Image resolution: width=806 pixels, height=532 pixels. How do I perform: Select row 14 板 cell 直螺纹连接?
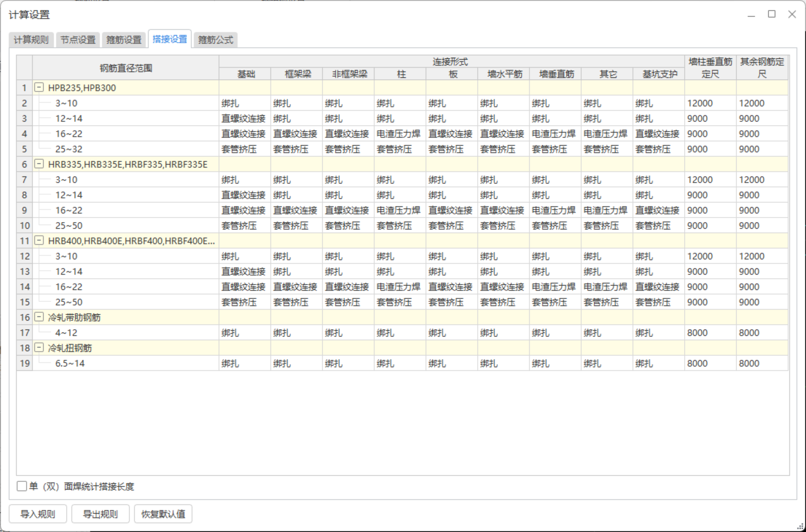click(452, 287)
